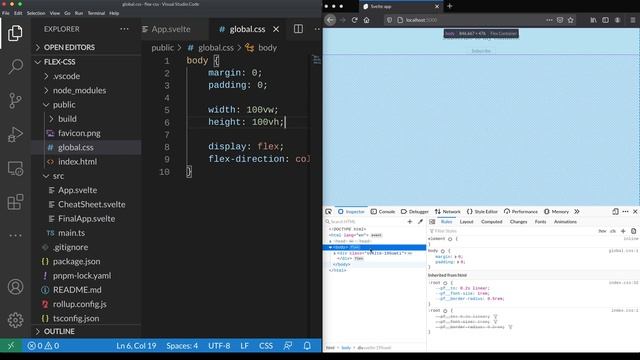This screenshot has width=640, height=360.
Task: Open the Remote Explorer view
Action: tap(15, 168)
